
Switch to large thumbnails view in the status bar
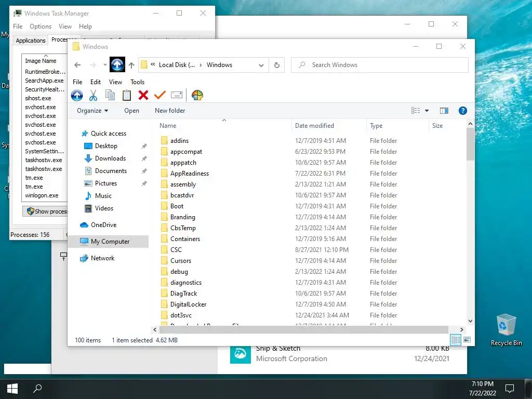pos(467,340)
